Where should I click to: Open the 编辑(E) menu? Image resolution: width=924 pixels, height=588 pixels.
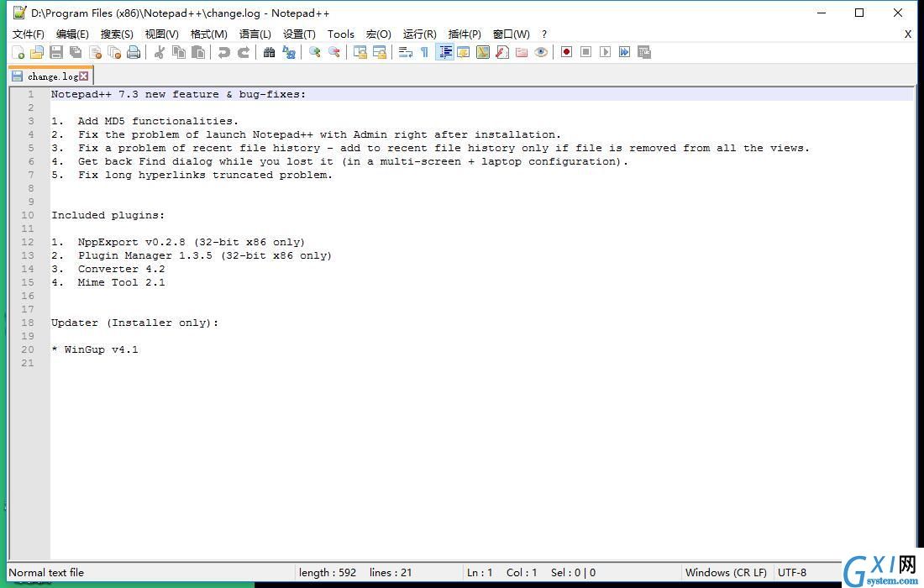point(72,34)
